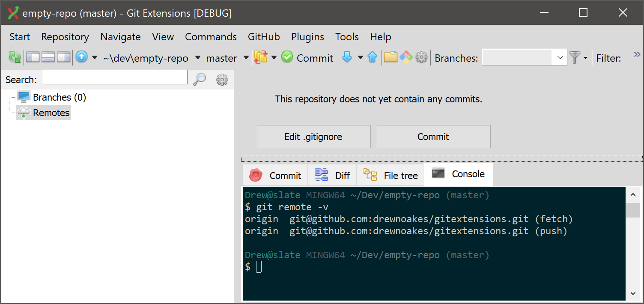Open the master branch dropdown
The height and width of the screenshot is (304, 644).
(246, 57)
